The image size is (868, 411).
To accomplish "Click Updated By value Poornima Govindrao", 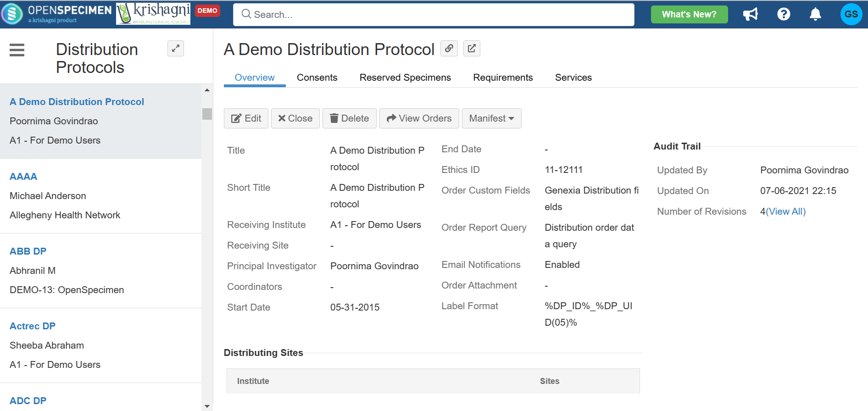I will (804, 170).
